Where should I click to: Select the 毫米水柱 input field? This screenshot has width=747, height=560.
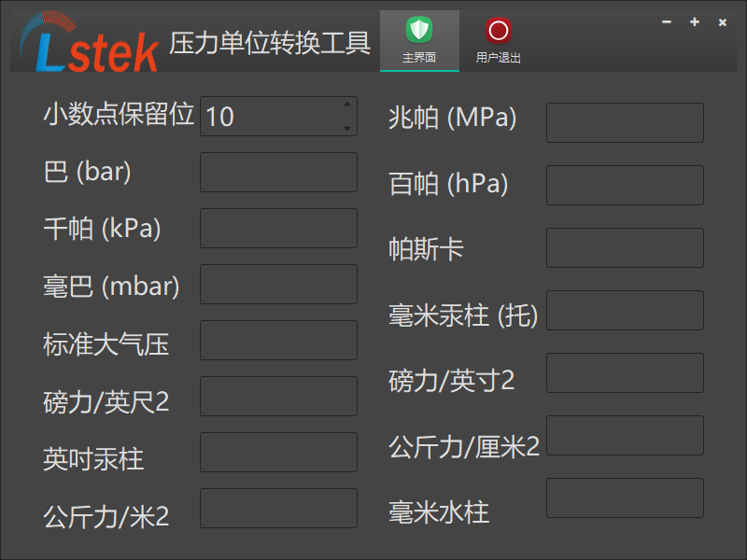[625, 497]
